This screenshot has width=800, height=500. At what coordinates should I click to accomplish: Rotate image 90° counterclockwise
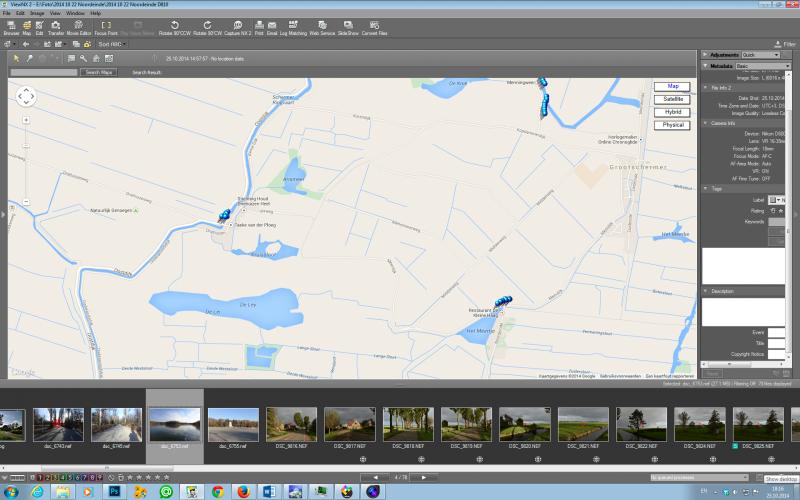(x=174, y=28)
